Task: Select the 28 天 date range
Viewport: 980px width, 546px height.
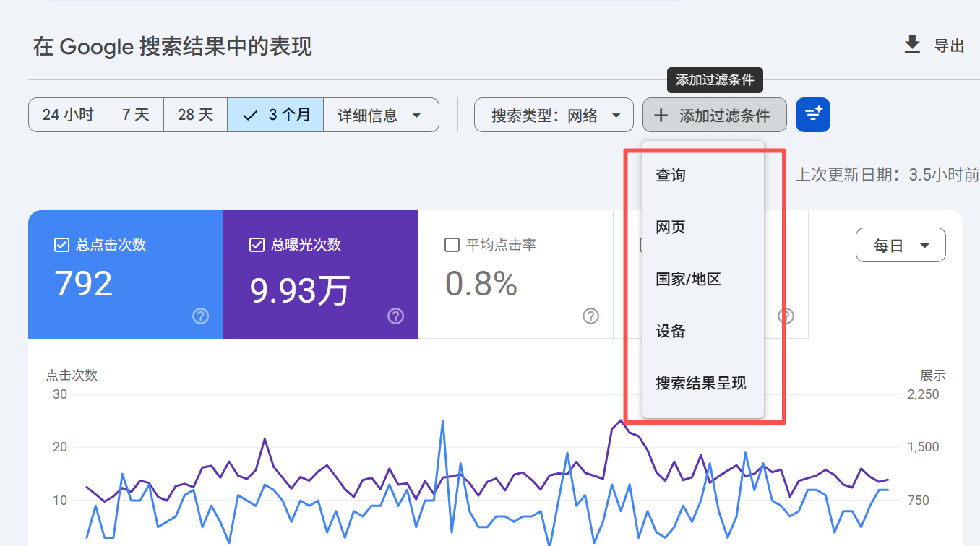Action: (196, 115)
